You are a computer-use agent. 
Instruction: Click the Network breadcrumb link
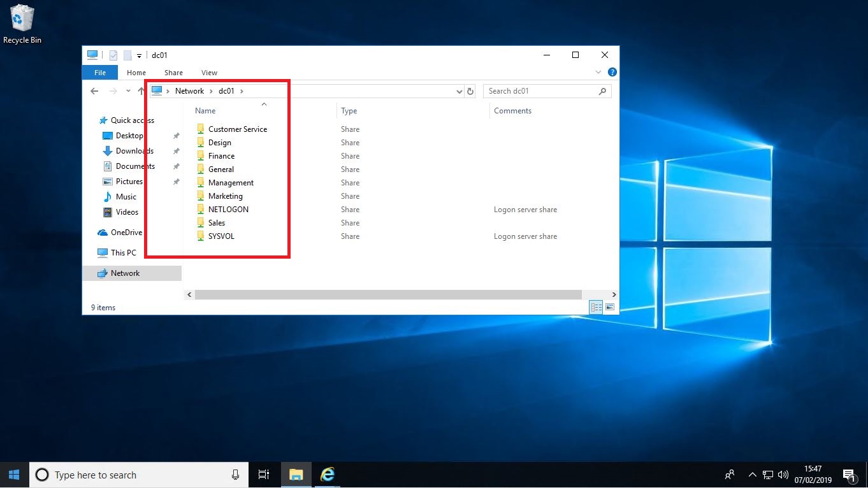click(189, 91)
